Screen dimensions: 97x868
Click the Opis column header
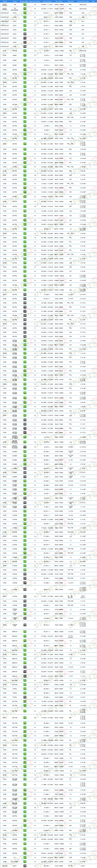93,1
